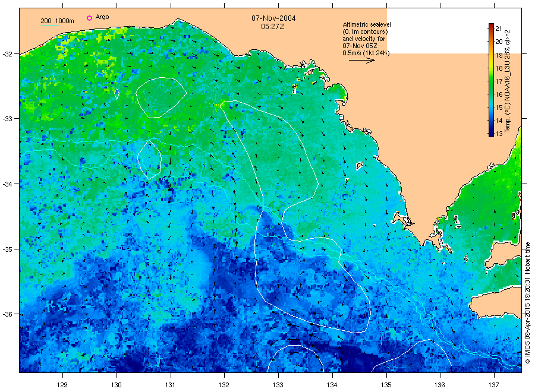
Task: Click the velocity scale arrow in legend
Action: pos(362,61)
